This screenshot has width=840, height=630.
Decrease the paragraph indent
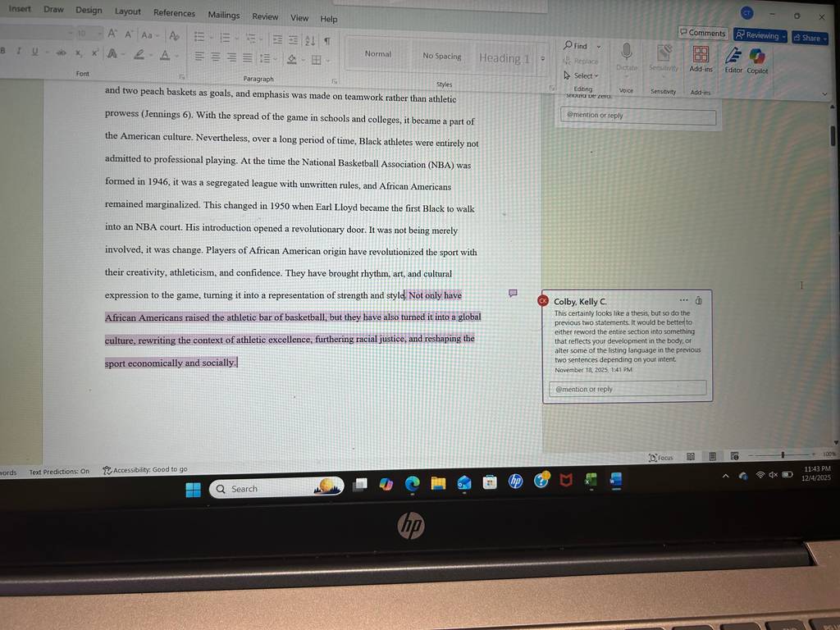click(x=277, y=39)
